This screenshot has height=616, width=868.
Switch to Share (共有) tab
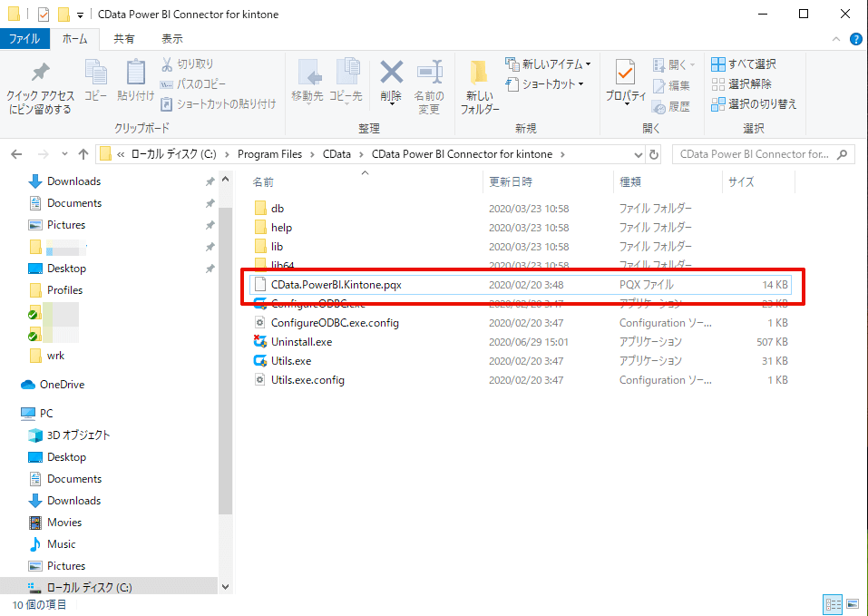point(124,39)
